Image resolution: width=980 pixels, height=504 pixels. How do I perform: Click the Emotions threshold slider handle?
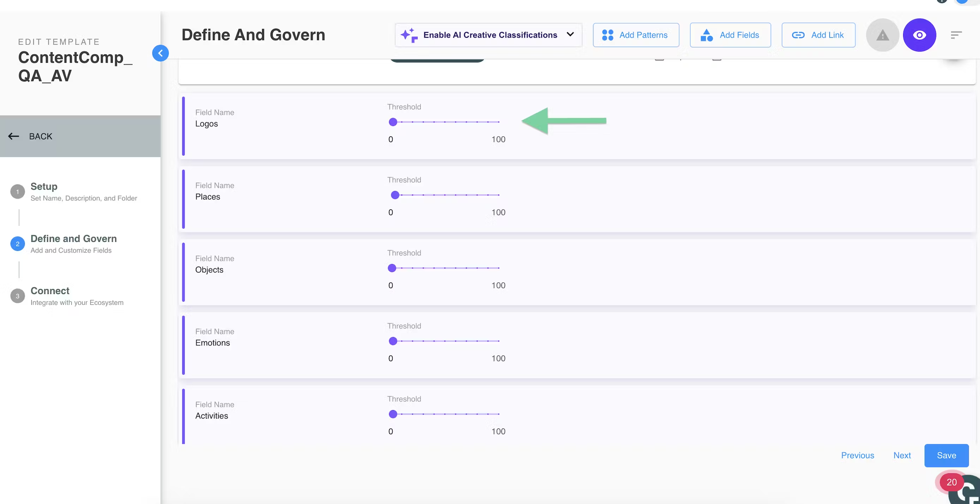point(393,341)
